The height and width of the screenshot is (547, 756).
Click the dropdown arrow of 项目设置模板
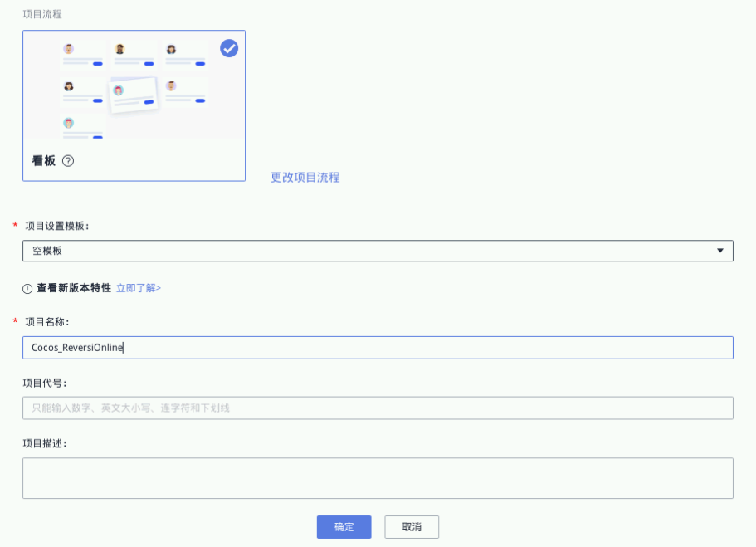(720, 251)
